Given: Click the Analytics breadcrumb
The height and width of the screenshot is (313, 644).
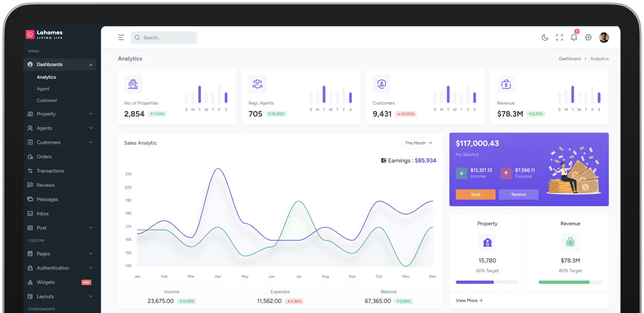Looking at the screenshot, I should (599, 59).
